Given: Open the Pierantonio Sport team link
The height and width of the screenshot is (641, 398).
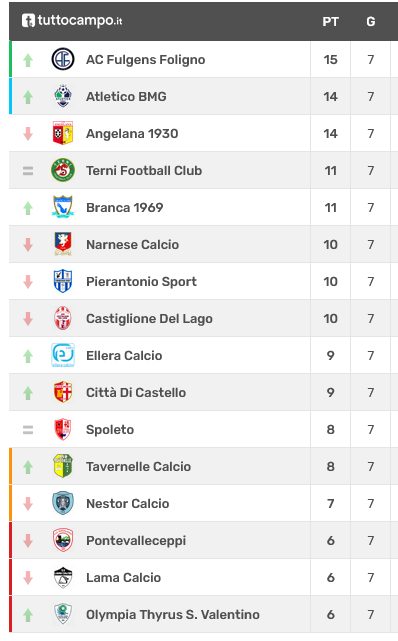Looking at the screenshot, I should coord(141,282).
